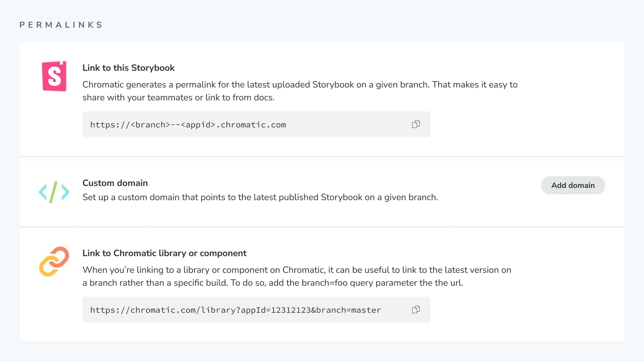Select the pink Storybook badge
The width and height of the screenshot is (644, 361).
click(54, 76)
